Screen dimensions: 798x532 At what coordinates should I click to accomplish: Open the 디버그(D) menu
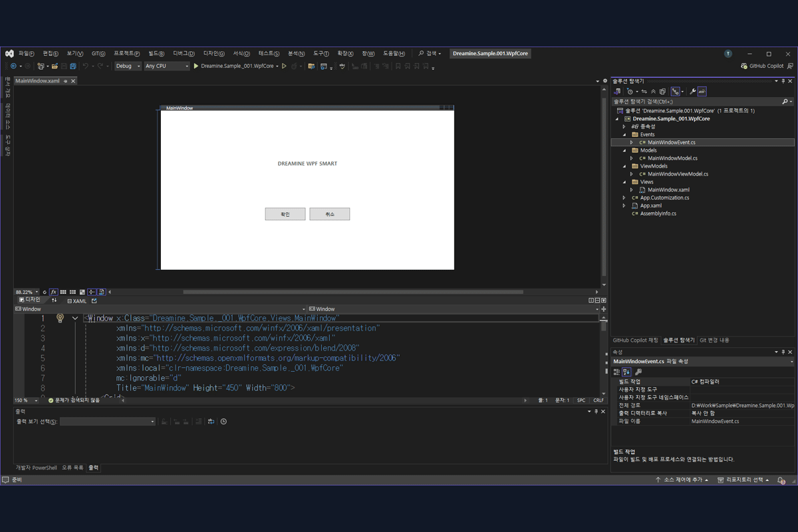click(184, 53)
